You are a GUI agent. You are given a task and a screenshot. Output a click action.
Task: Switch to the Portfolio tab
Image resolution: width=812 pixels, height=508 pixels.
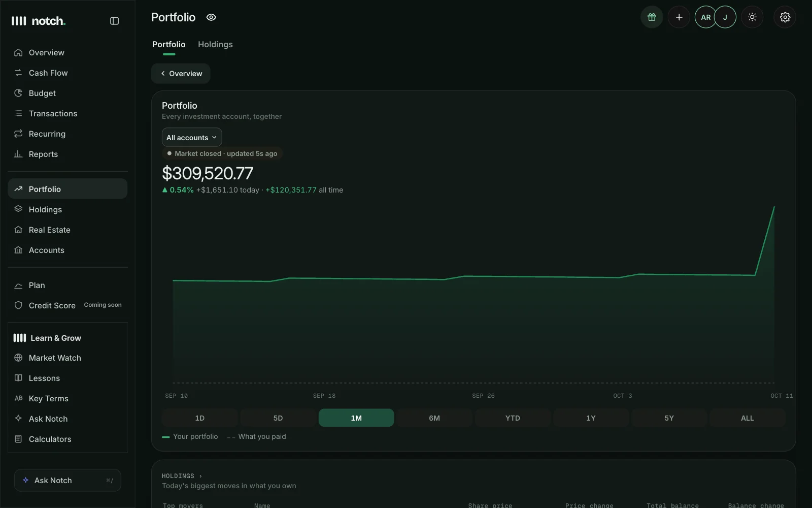click(169, 45)
